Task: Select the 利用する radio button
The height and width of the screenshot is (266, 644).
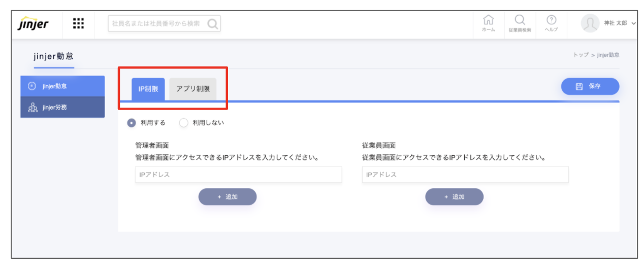Action: pos(132,123)
